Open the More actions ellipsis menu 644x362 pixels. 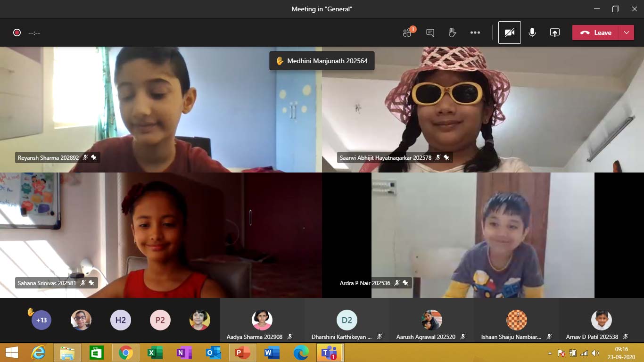point(475,33)
